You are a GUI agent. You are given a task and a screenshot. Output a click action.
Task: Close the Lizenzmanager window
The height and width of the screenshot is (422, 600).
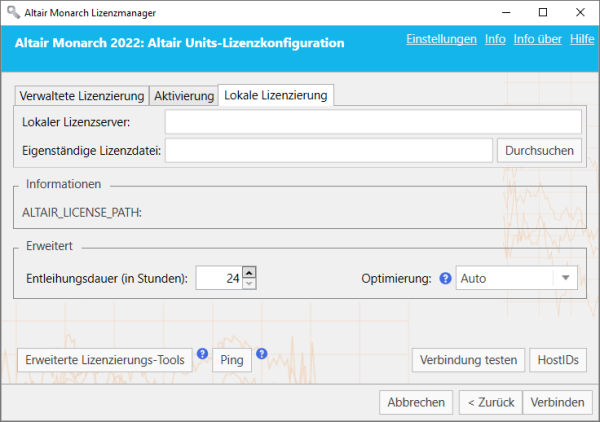tap(580, 12)
